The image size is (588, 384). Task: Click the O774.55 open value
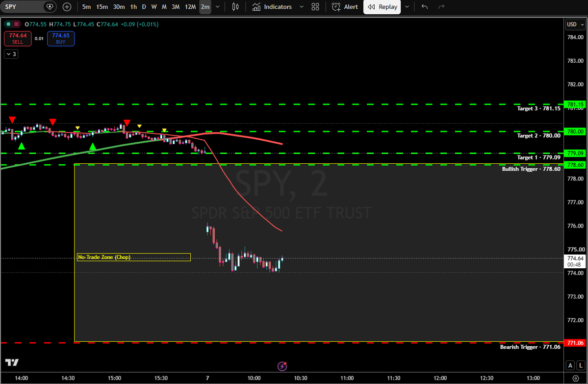click(36, 25)
